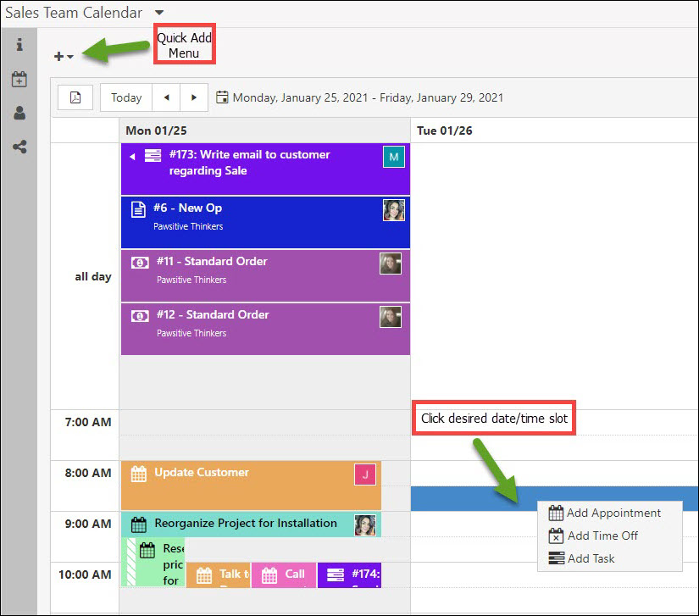Image resolution: width=699 pixels, height=616 pixels.
Task: Open the Update Customer appointment
Action: [x=251, y=486]
